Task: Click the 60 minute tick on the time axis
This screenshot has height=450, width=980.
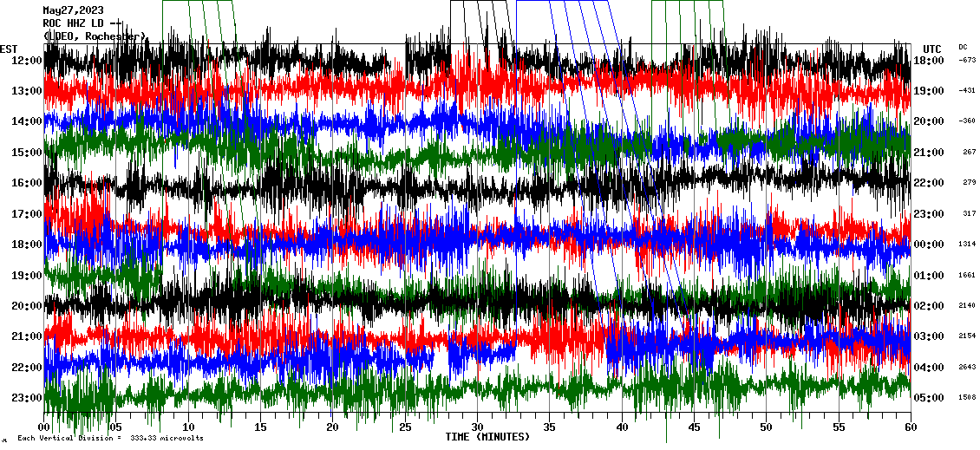Action: tap(910, 427)
